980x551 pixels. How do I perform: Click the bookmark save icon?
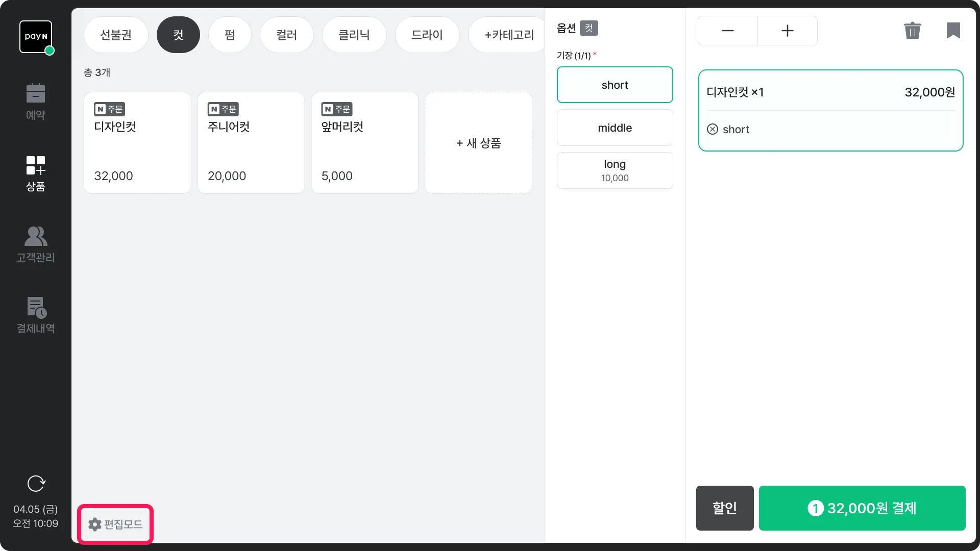click(x=953, y=31)
